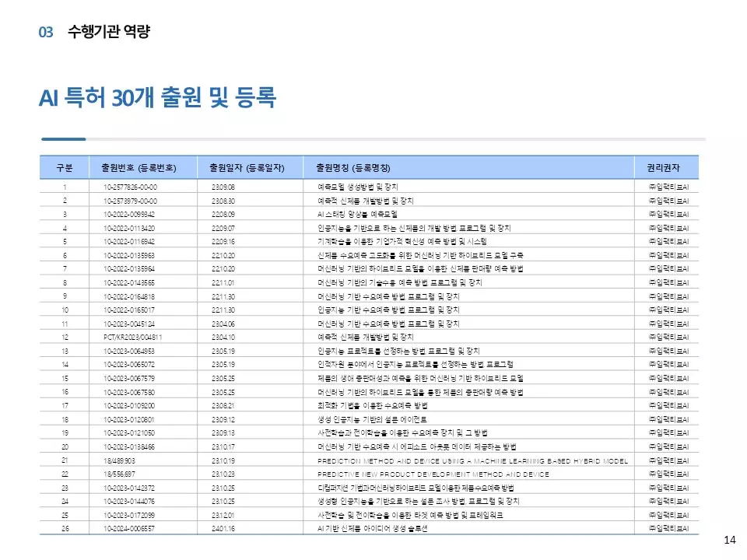Click the filing date 24.01.16

[x=223, y=528]
